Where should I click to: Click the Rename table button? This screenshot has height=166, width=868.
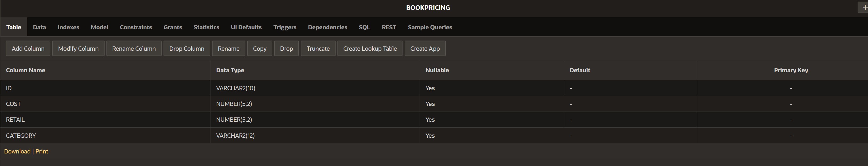click(228, 49)
